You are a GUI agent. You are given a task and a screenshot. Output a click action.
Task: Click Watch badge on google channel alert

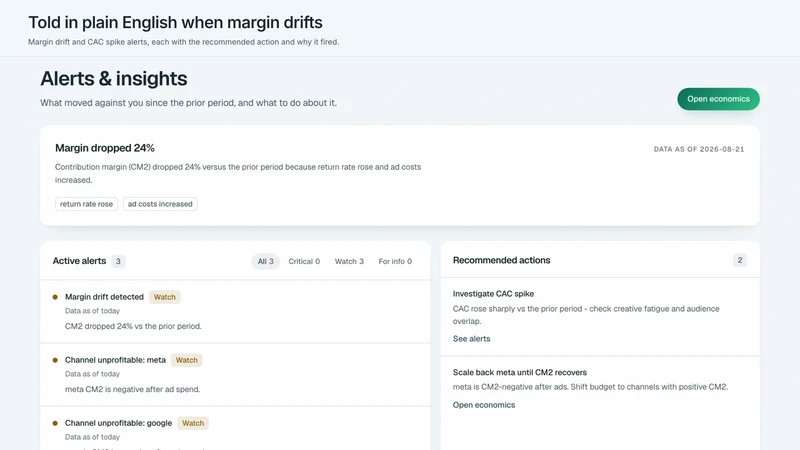click(193, 423)
